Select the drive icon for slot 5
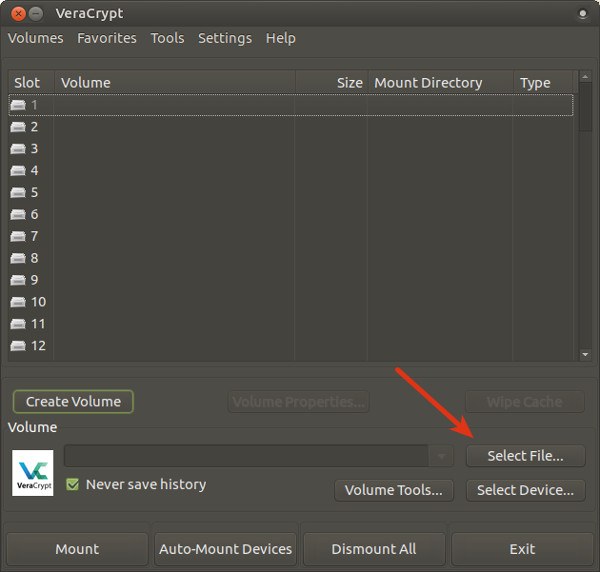Viewport: 600px width, 572px height. (x=18, y=192)
